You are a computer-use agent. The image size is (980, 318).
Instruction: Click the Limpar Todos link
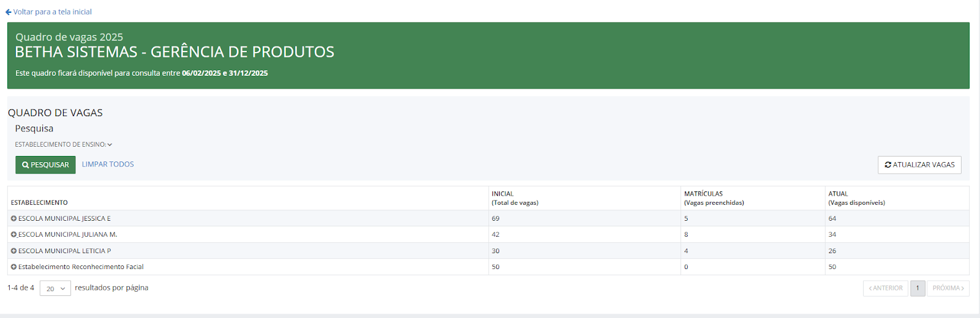108,165
